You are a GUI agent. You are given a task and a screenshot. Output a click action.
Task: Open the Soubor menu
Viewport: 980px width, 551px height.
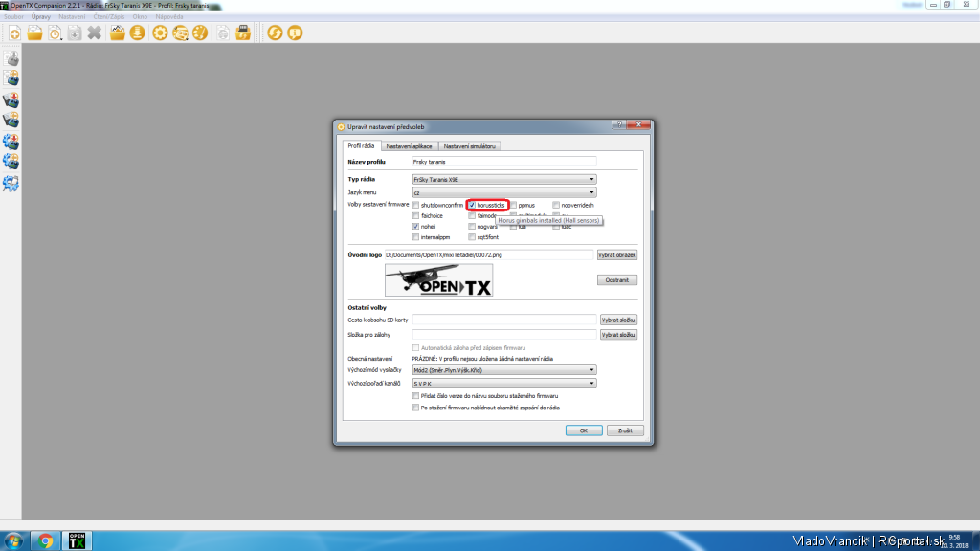pos(13,17)
